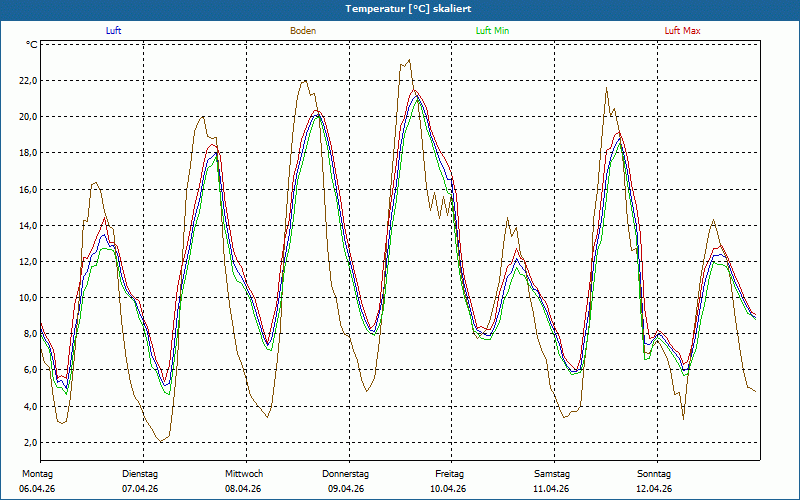Click the 'Samstag' day label
The image size is (800, 500).
click(552, 474)
